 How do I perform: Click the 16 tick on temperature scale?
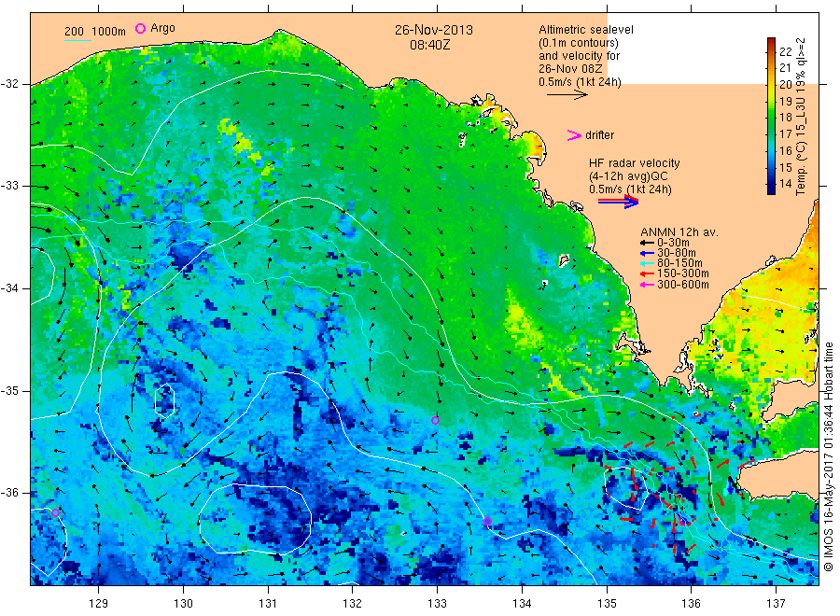pyautogui.click(x=785, y=150)
